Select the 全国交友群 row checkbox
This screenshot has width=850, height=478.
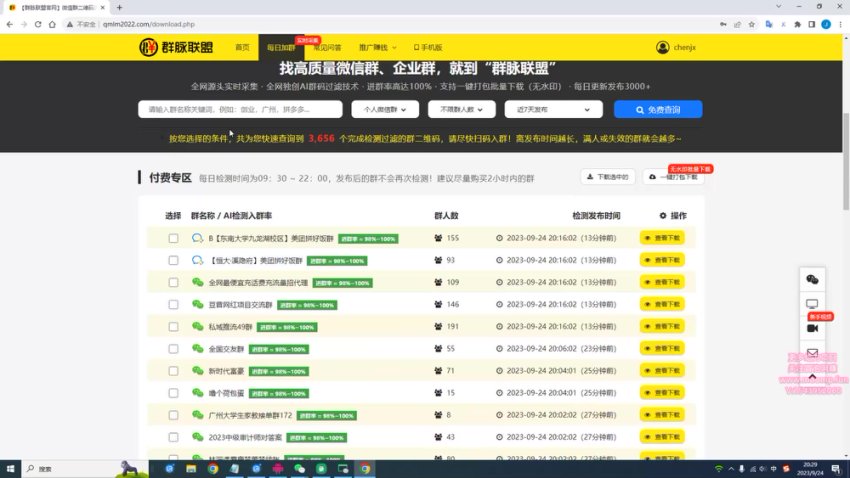(173, 349)
